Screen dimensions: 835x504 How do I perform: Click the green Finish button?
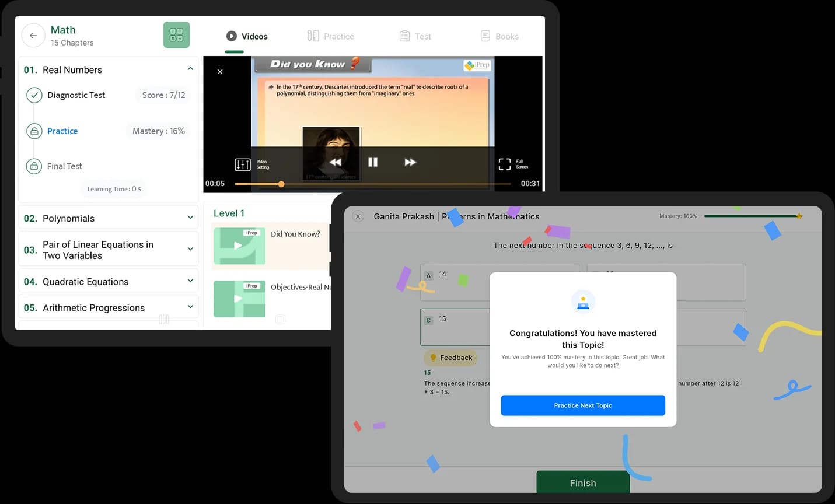[x=583, y=482]
